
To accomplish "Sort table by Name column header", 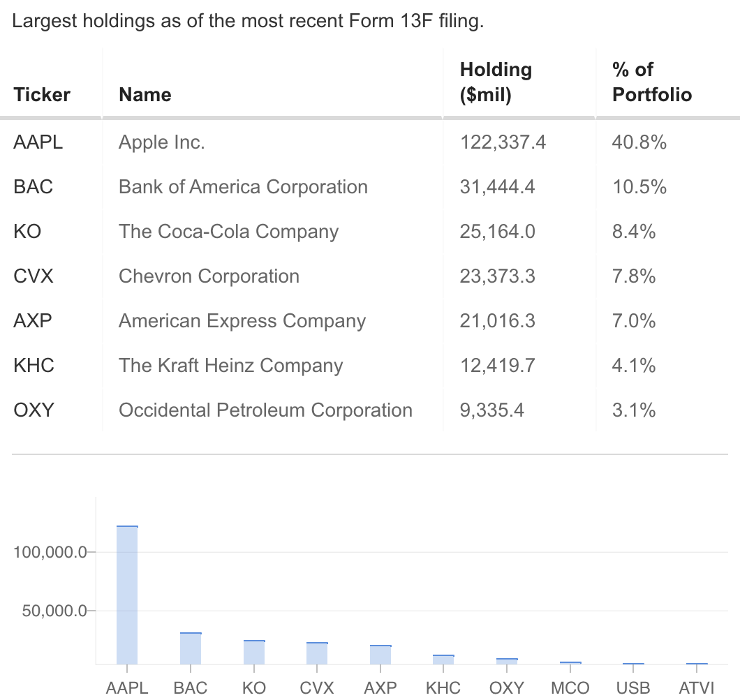I will coord(145,94).
